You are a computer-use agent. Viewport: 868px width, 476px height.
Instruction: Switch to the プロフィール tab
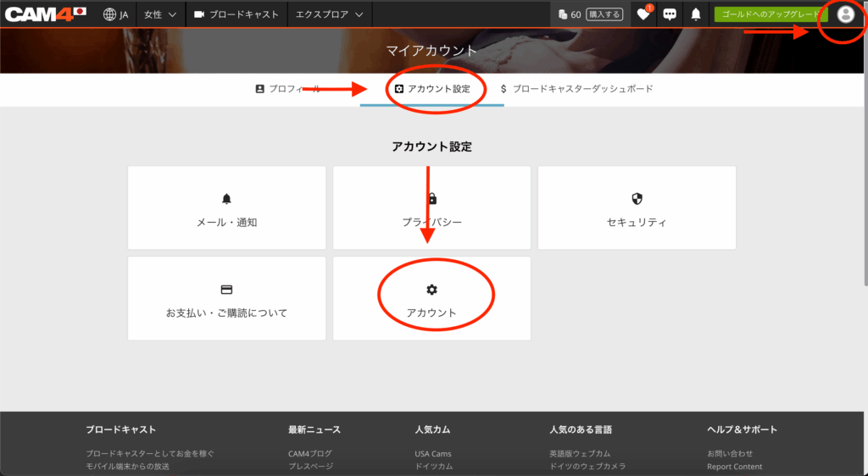(288, 88)
